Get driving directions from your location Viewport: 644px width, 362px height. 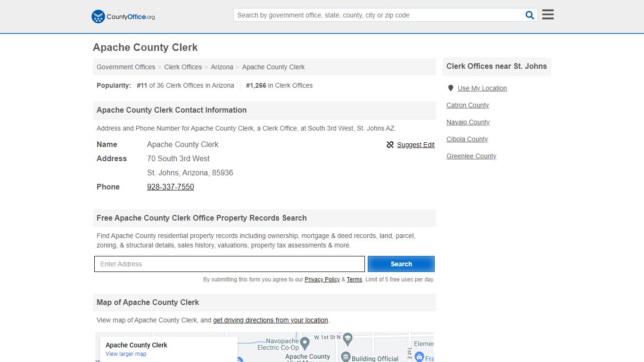click(271, 320)
